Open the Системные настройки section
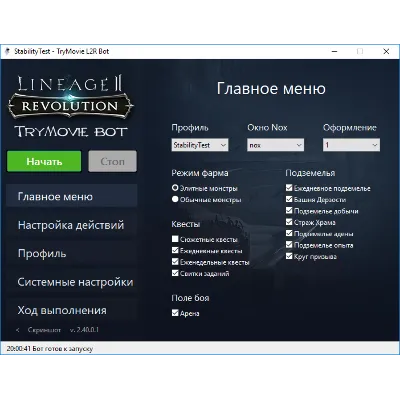400x400 pixels. [x=72, y=282]
